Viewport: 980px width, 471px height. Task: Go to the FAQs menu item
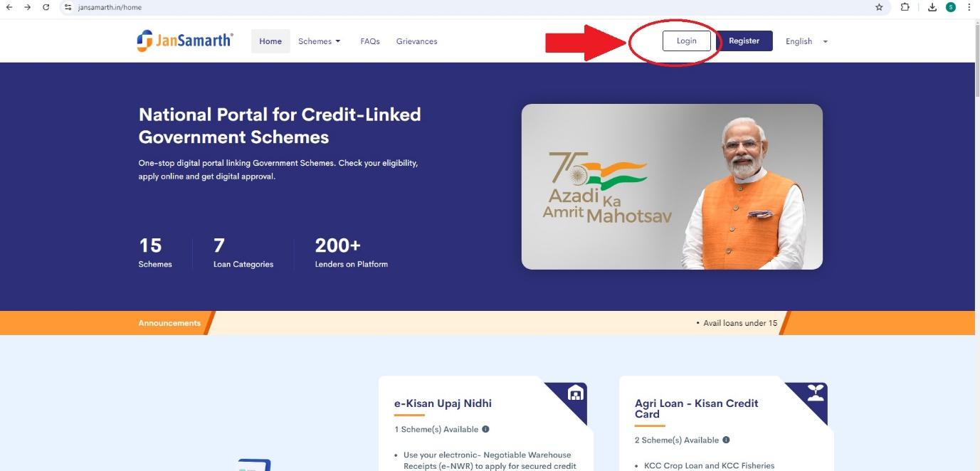(x=370, y=41)
